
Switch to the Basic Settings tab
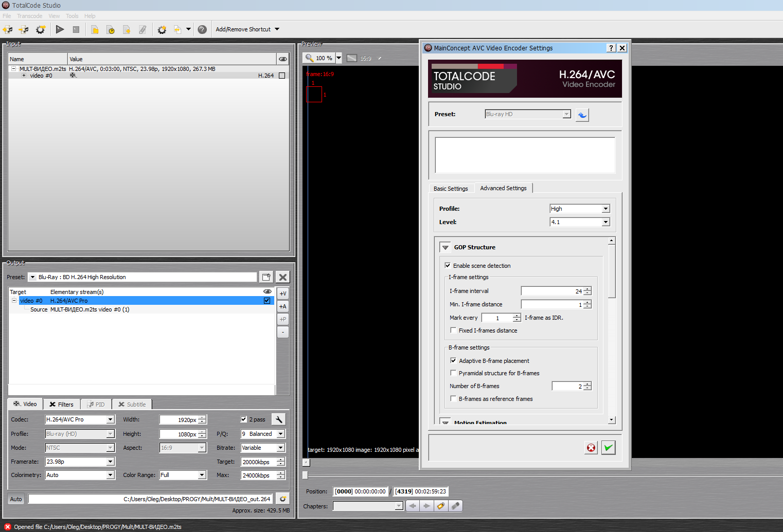coord(451,189)
